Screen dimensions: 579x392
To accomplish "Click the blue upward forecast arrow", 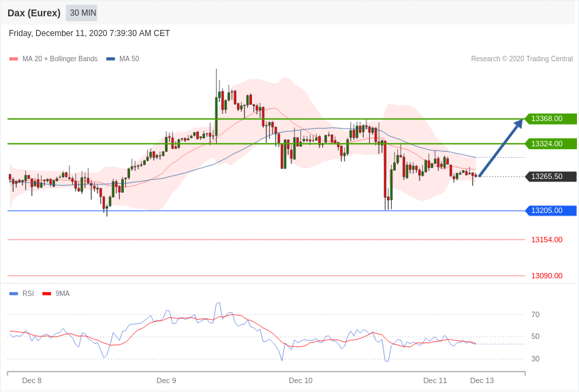I will [x=501, y=147].
